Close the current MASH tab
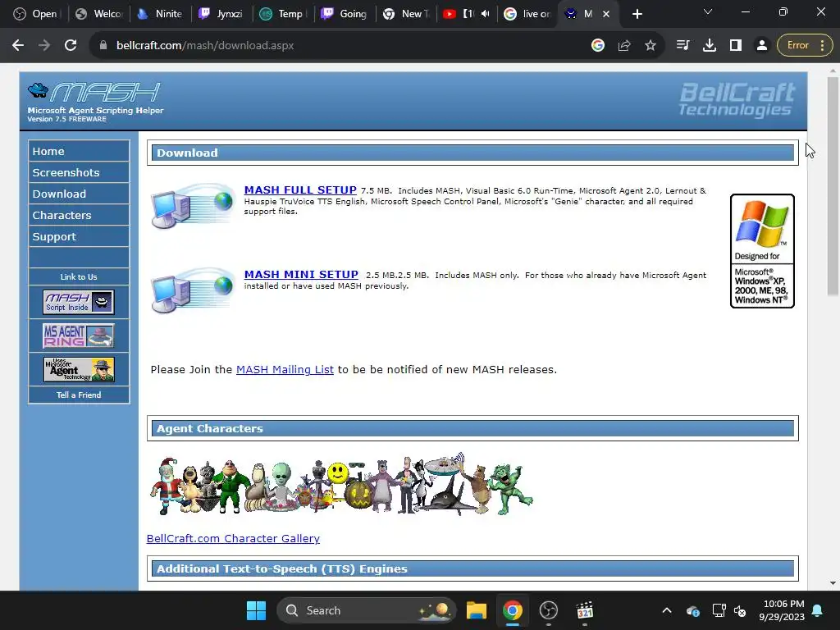 pyautogui.click(x=606, y=14)
